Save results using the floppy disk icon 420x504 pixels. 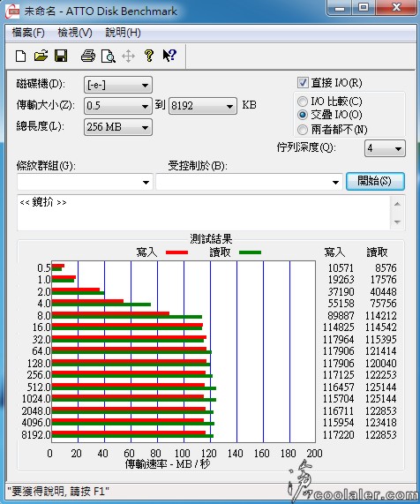click(61, 56)
